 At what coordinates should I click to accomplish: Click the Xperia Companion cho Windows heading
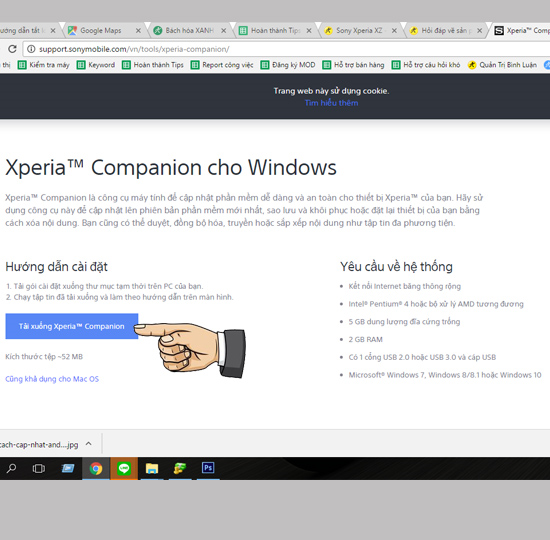(x=171, y=167)
